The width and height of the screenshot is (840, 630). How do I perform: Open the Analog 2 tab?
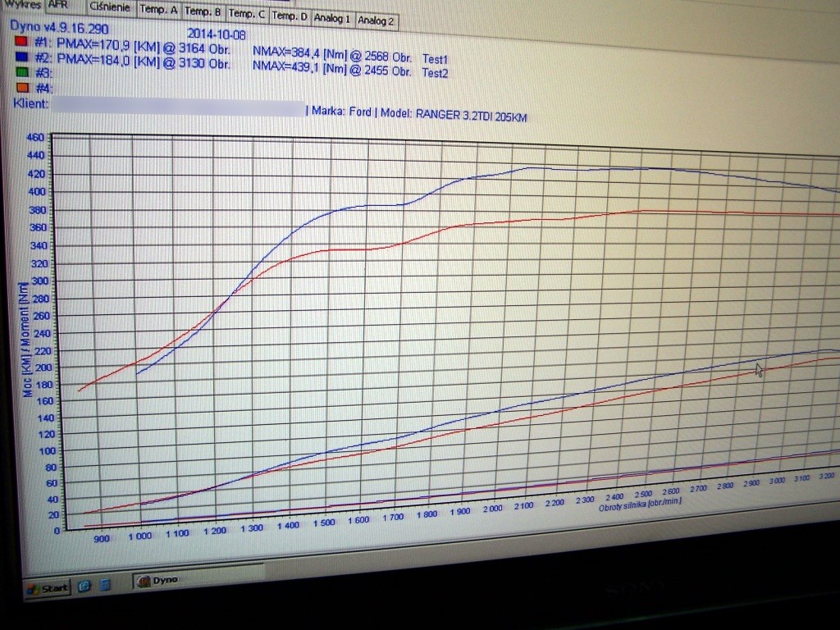point(376,21)
